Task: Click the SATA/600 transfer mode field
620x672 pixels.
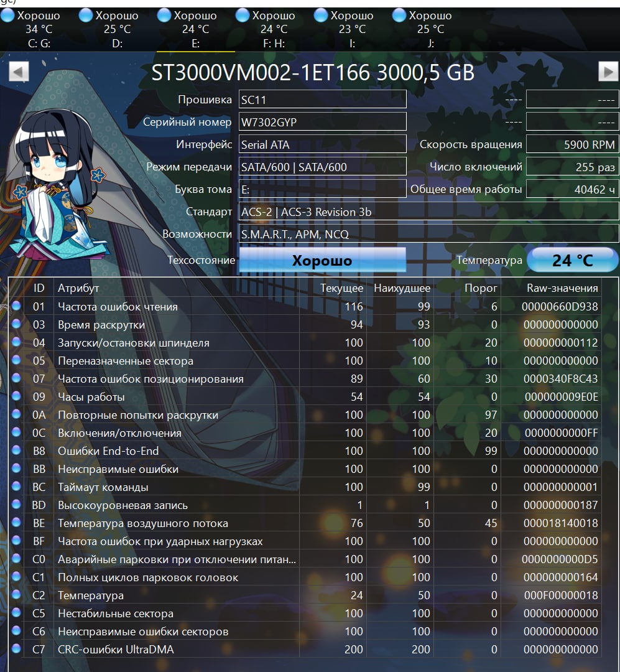Action: 322,167
